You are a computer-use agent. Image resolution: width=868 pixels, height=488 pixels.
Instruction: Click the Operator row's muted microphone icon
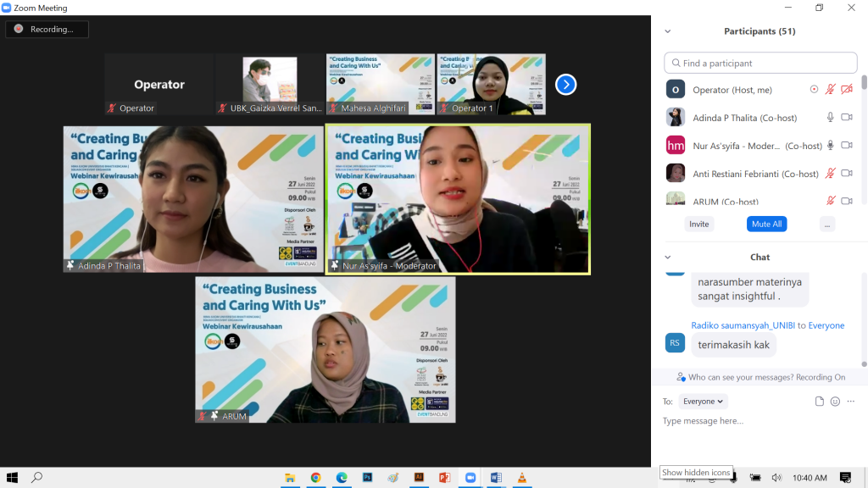pos(830,89)
